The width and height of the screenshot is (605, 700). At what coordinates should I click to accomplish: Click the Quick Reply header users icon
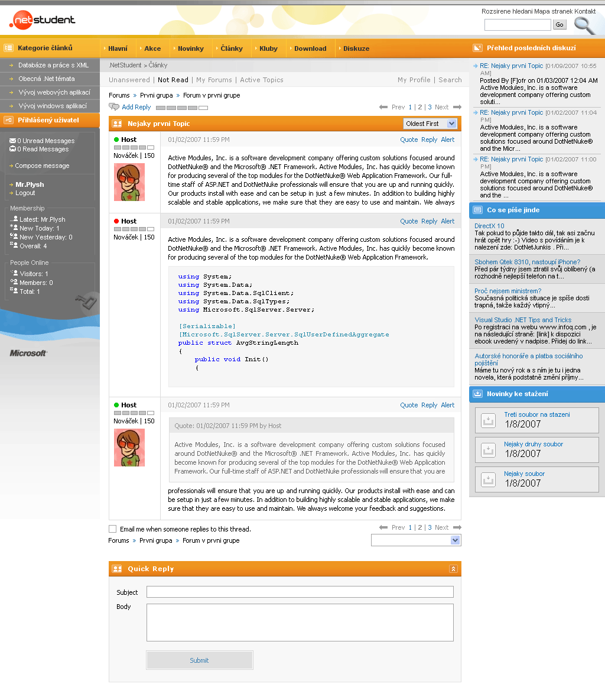(x=118, y=569)
